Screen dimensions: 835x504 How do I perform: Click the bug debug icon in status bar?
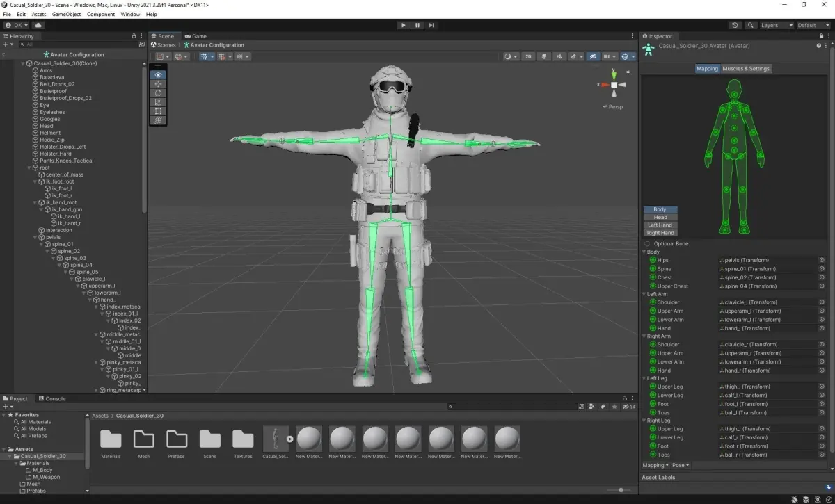click(795, 499)
